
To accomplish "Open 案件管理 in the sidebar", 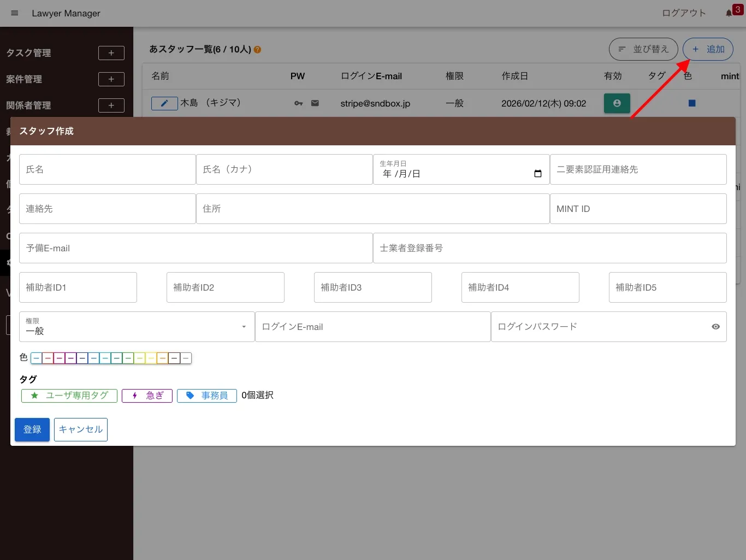I will pos(24,79).
